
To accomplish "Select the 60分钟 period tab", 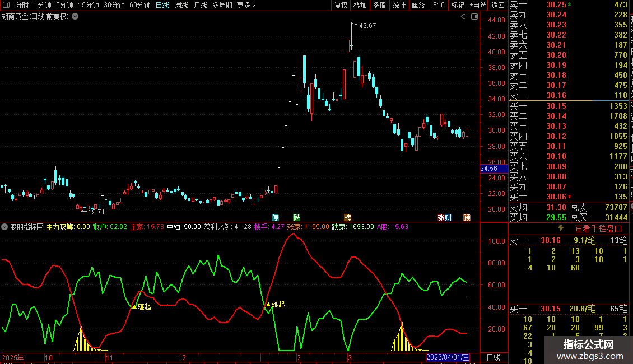I will coord(139,5).
